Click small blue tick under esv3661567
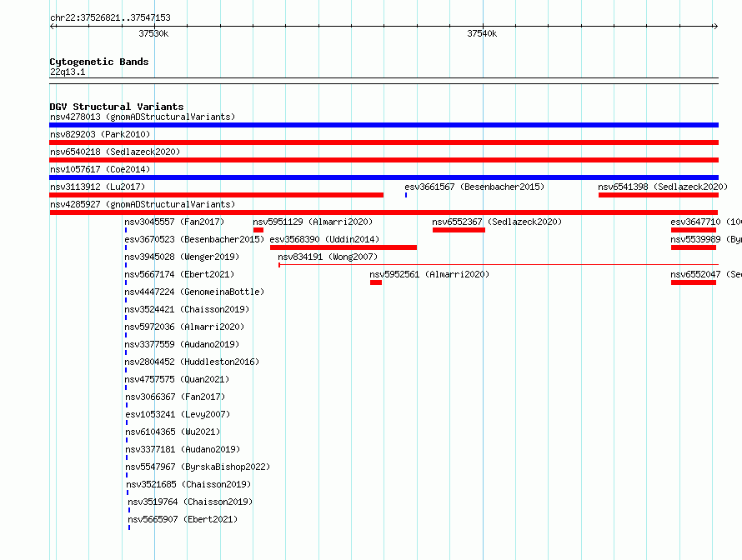Image resolution: width=742 pixels, height=560 pixels. (x=406, y=195)
